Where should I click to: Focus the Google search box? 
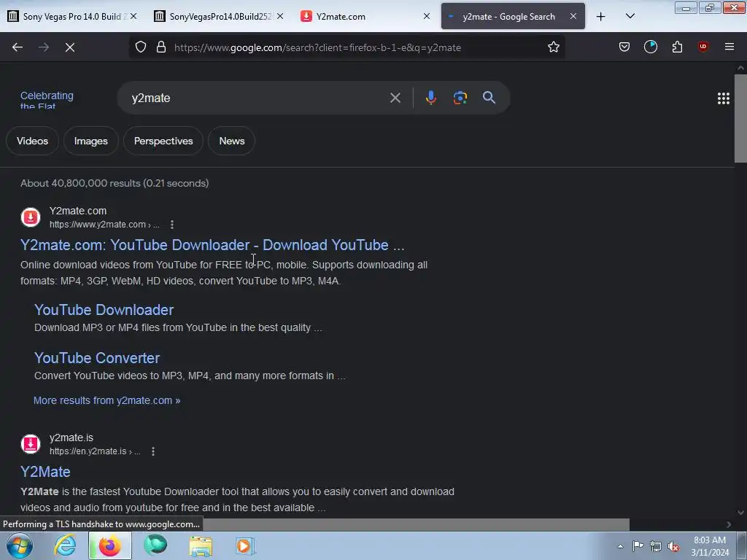tap(258, 98)
